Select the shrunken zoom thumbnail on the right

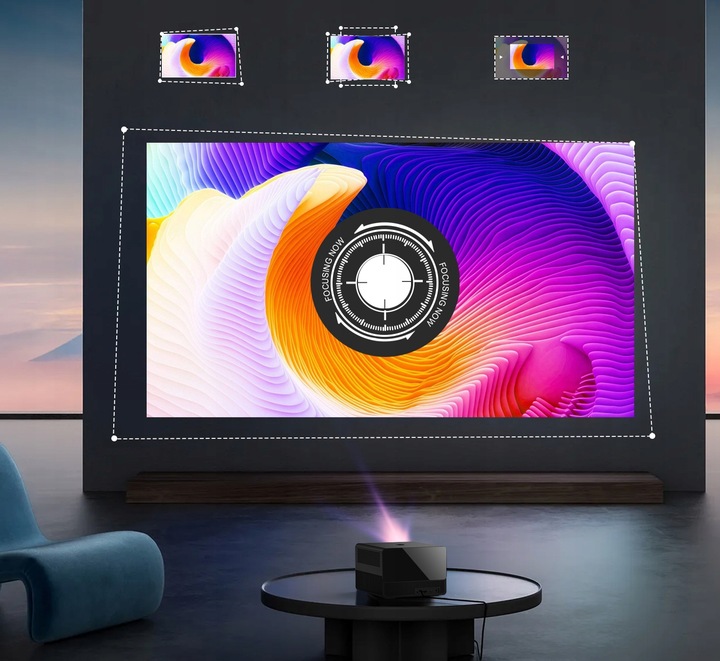pyautogui.click(x=531, y=57)
